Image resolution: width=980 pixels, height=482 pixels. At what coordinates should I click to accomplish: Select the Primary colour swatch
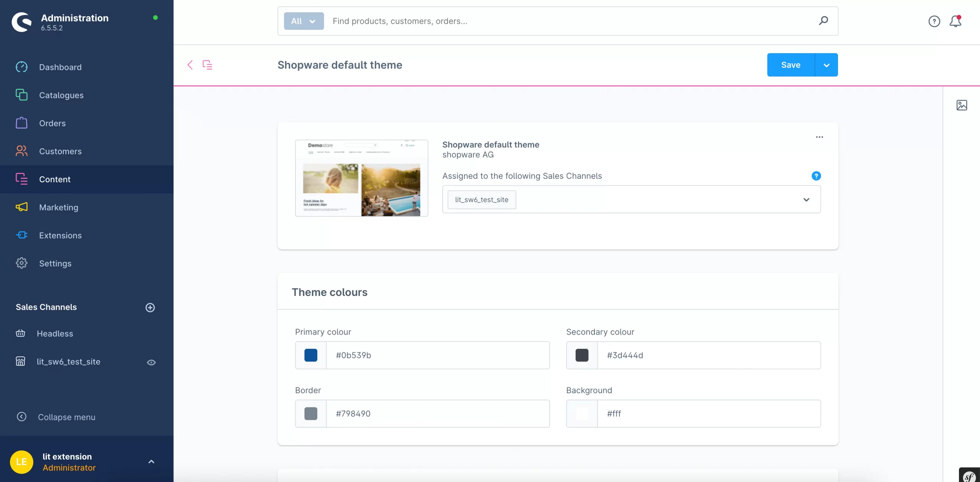[310, 355]
